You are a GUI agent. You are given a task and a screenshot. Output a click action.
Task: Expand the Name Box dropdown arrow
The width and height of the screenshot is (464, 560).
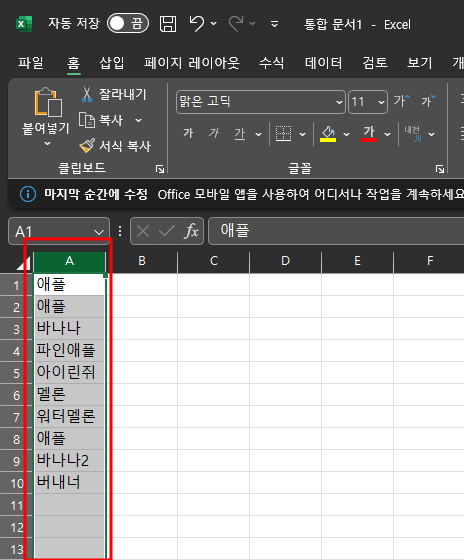point(99,232)
